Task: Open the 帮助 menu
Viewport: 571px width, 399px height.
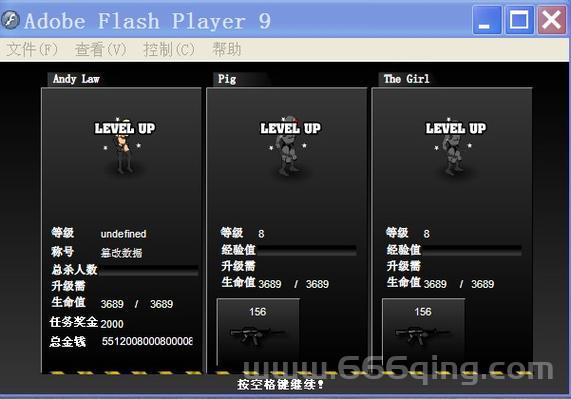Action: point(227,49)
